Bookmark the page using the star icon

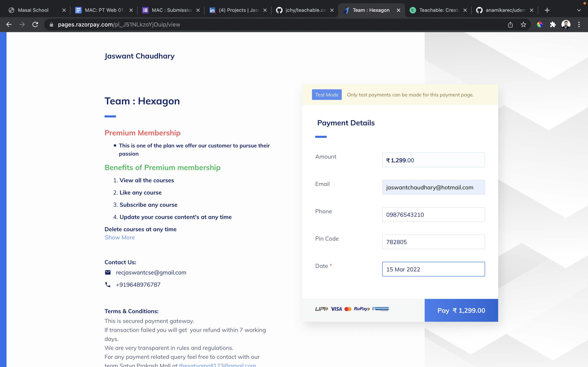tap(523, 24)
